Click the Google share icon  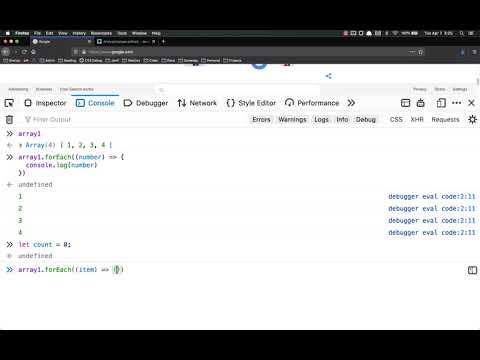pyautogui.click(x=328, y=76)
